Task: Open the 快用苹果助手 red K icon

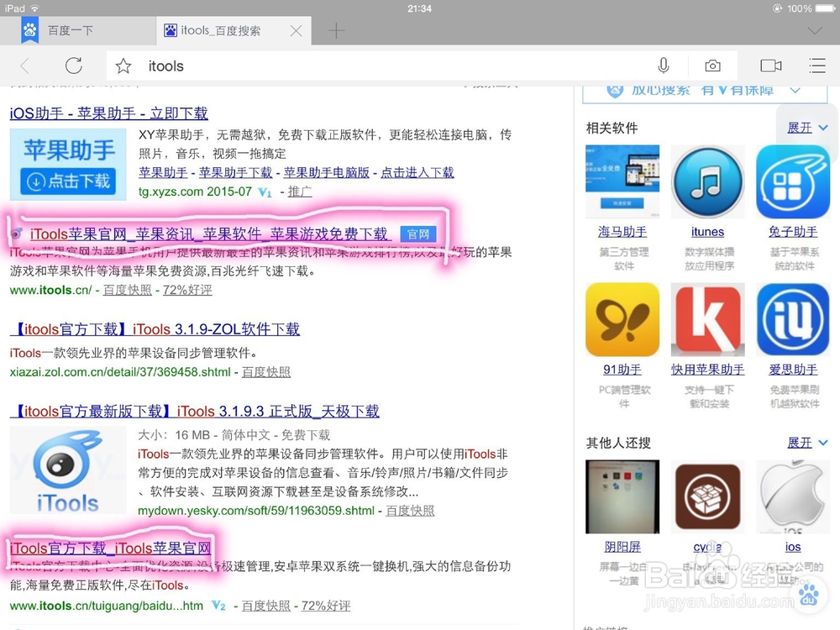Action: [x=707, y=320]
